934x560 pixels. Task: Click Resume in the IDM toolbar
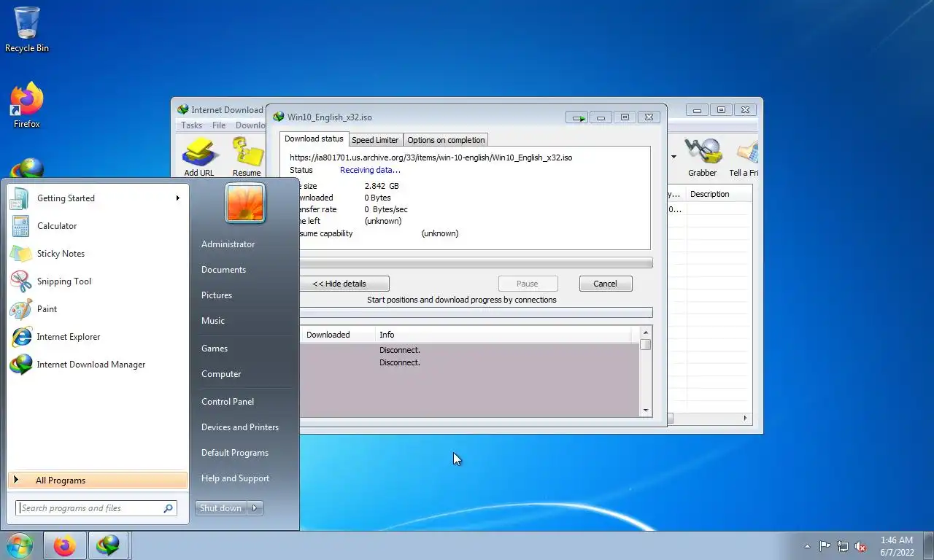point(247,157)
